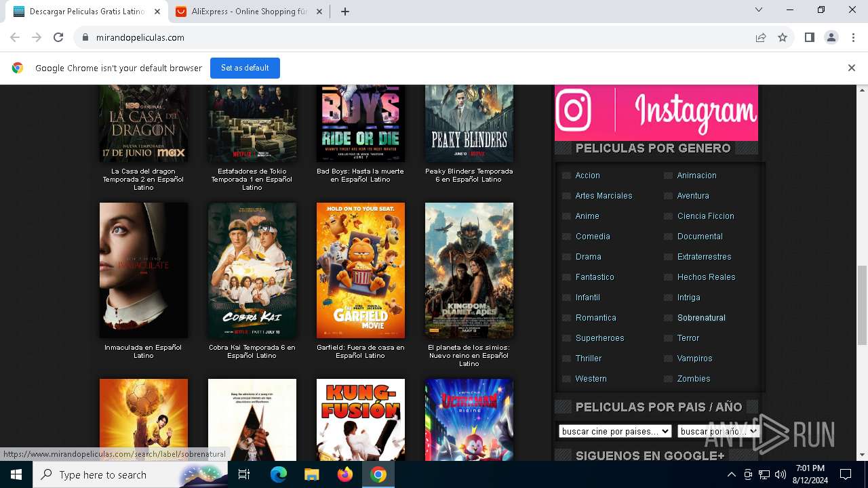
Task: Select Chrome icon on taskbar
Action: coord(378,474)
